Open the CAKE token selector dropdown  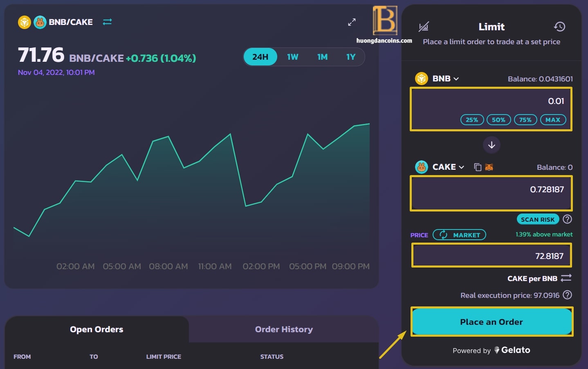point(440,167)
